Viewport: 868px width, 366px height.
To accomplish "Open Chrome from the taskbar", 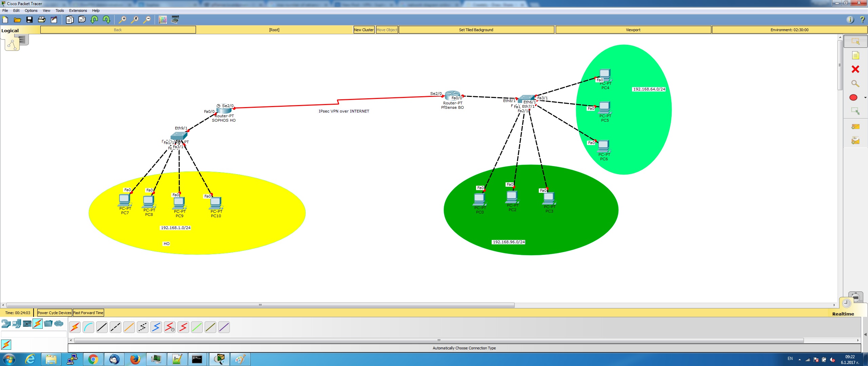I will [x=93, y=359].
